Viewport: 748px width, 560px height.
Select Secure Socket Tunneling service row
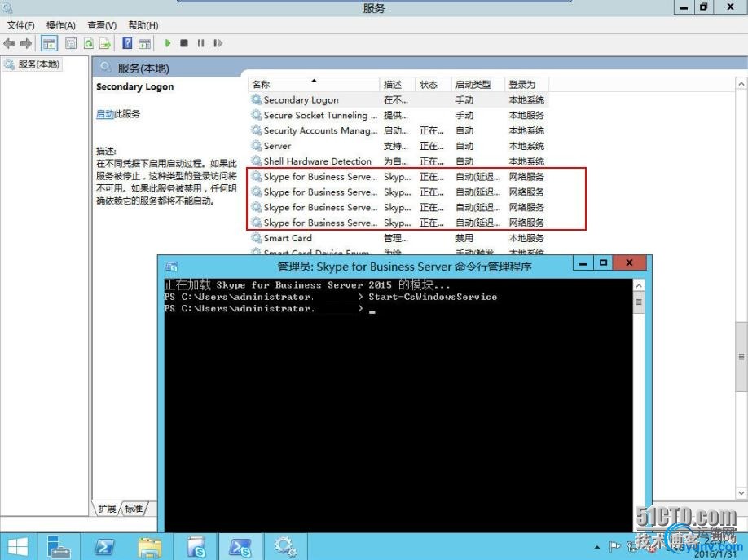398,115
